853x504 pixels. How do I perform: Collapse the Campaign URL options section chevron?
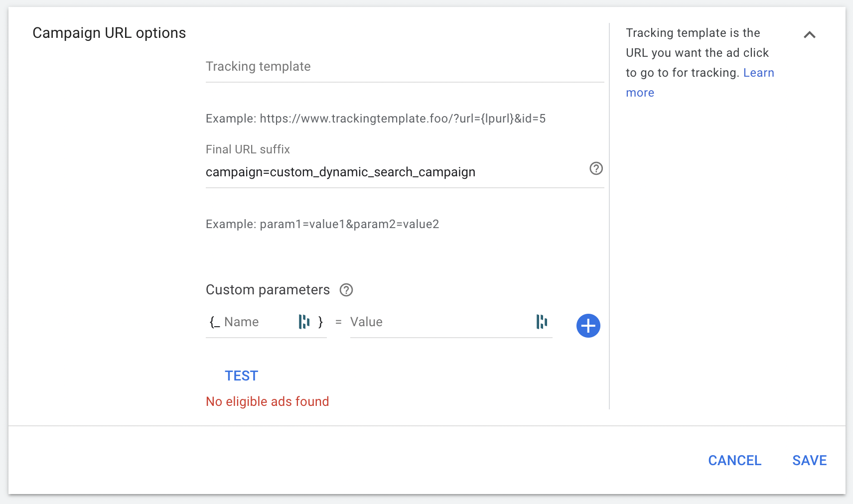pyautogui.click(x=810, y=35)
